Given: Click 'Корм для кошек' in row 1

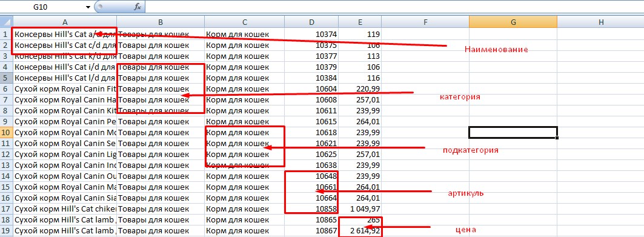Looking at the screenshot, I should (x=245, y=34).
